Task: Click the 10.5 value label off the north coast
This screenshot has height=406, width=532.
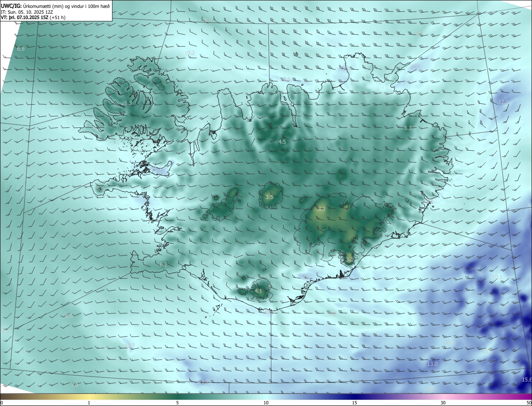Action: point(286,79)
